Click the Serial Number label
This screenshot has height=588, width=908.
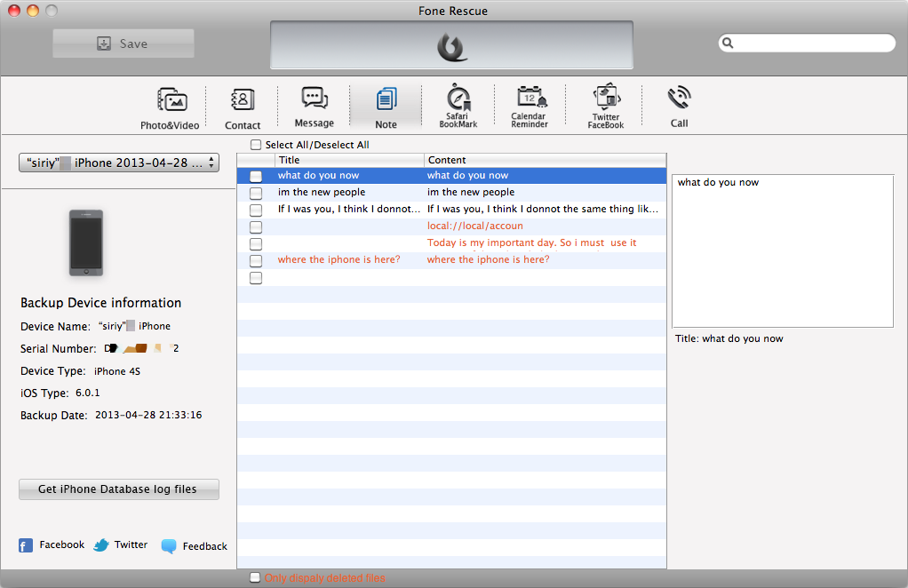click(58, 349)
